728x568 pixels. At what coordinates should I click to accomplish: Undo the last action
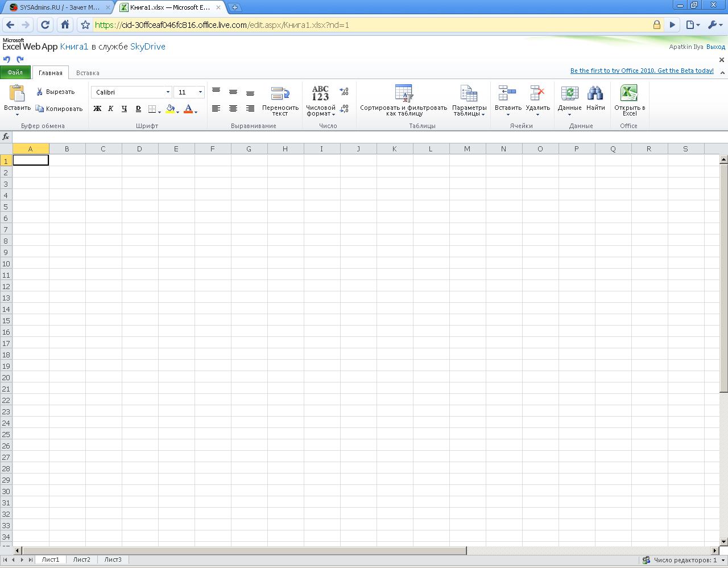[x=7, y=59]
